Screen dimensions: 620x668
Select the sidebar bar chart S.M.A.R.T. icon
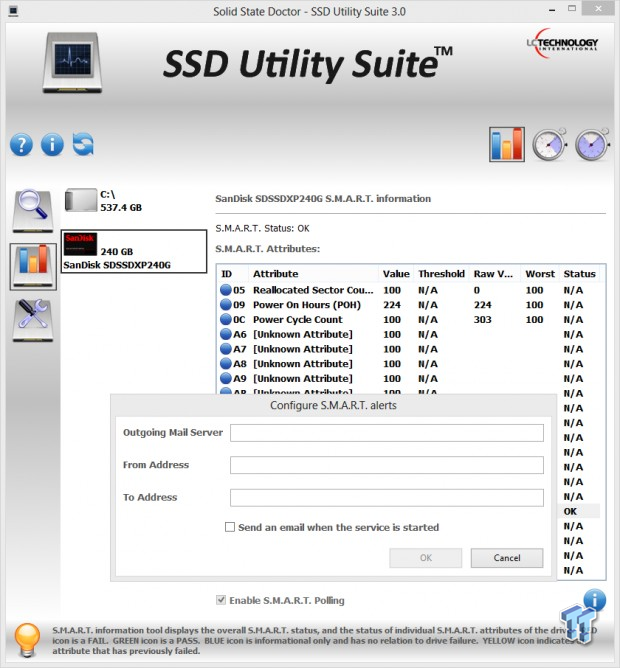33,267
